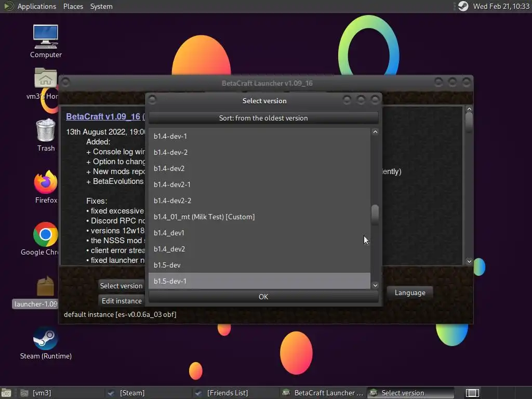Select version b1.4-dev-1 in the list
This screenshot has width=532, height=399.
(x=259, y=136)
